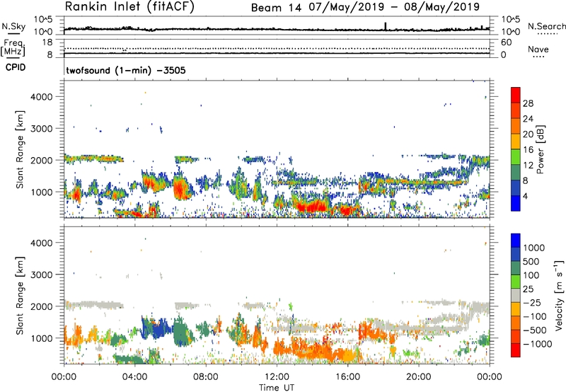566x392 pixels.
Task: Click the '28' label on Power colorbar
Action: (528, 103)
